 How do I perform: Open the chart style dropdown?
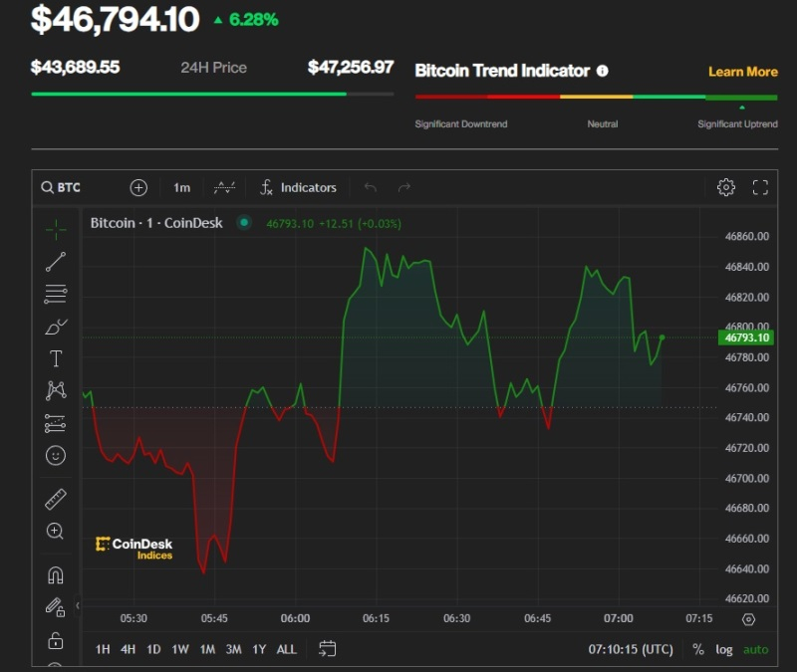coord(225,187)
